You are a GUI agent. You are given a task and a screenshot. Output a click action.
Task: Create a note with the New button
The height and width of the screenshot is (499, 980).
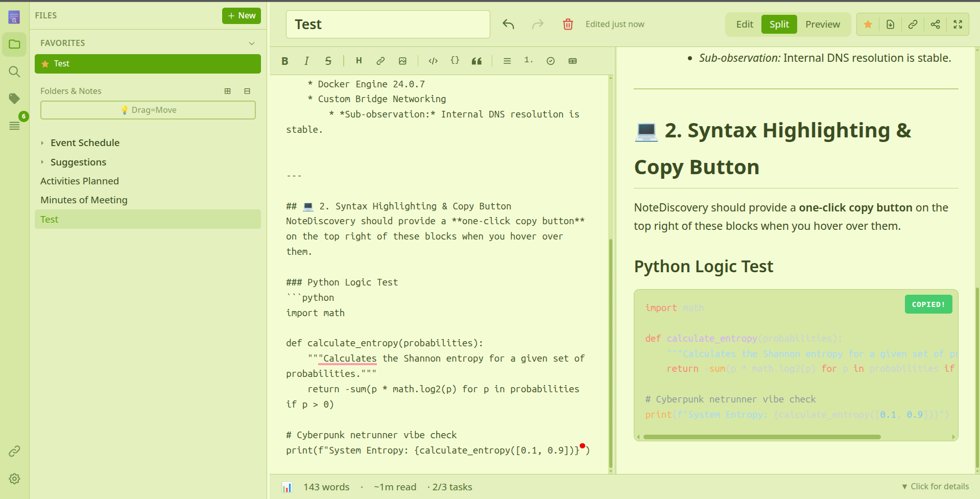[x=241, y=15]
